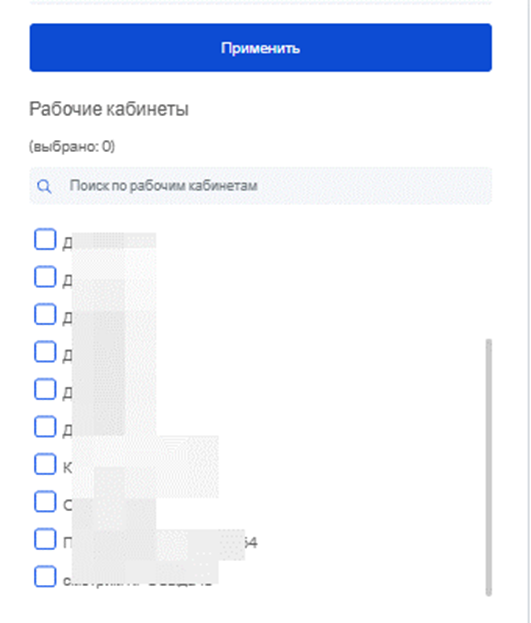Tick the checkbox next to С entry

[45, 501]
